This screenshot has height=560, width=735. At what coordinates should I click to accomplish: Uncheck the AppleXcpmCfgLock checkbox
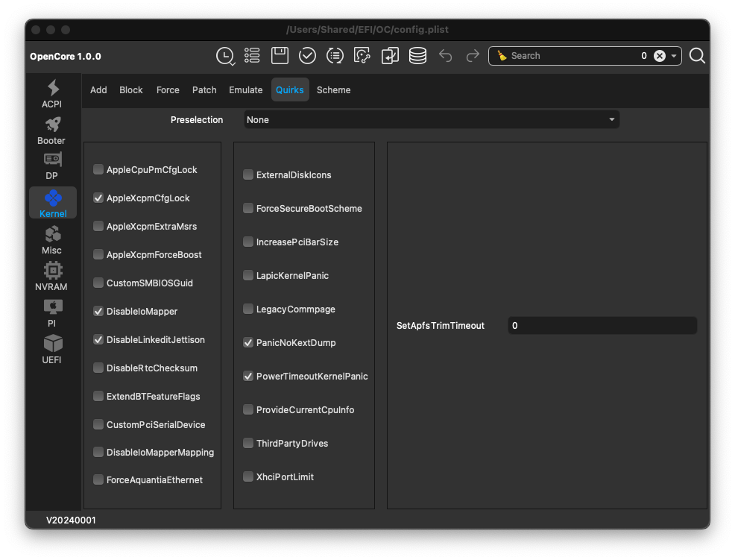[98, 198]
